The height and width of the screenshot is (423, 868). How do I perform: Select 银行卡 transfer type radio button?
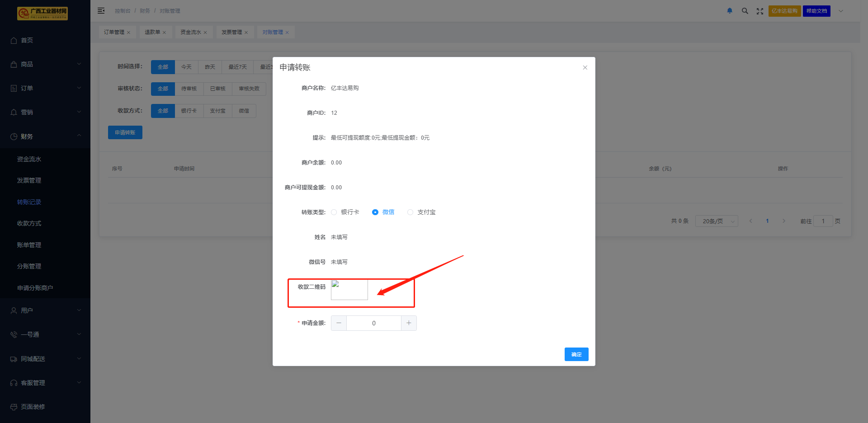click(334, 212)
